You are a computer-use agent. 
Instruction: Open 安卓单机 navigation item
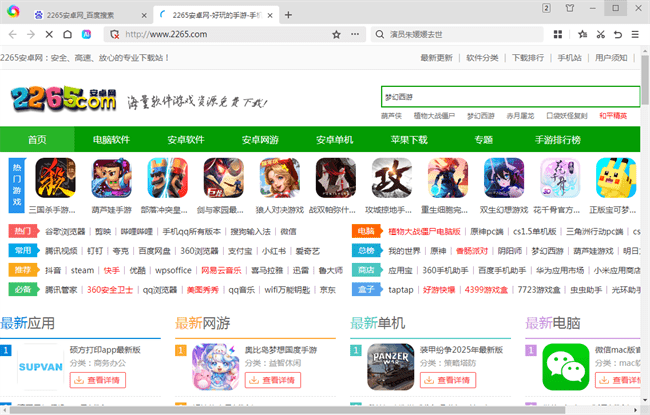pos(335,140)
